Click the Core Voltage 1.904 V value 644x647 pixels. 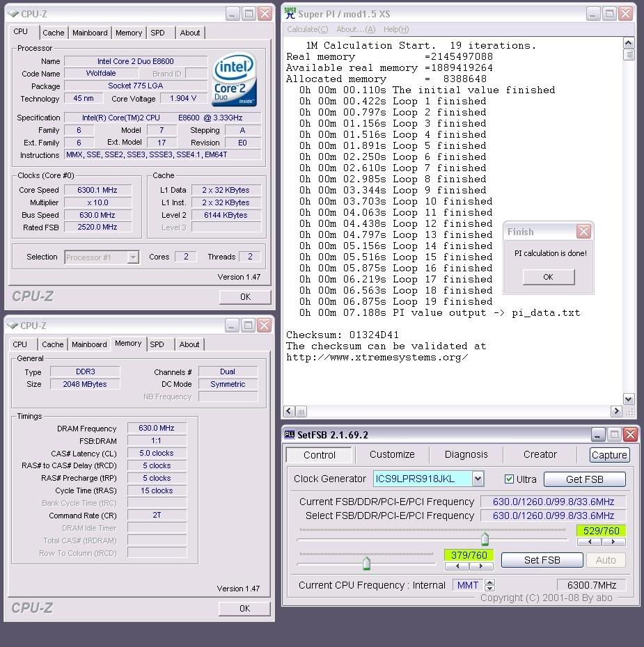(x=183, y=98)
